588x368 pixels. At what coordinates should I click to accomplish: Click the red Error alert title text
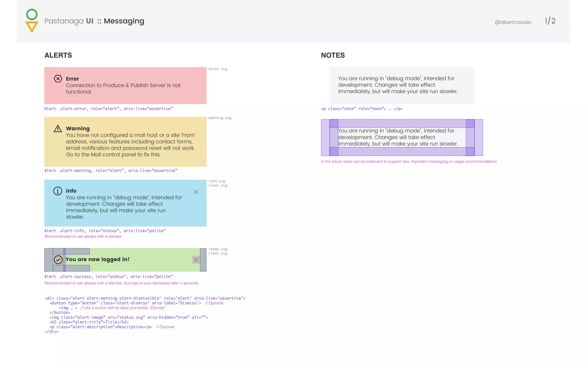click(x=72, y=79)
